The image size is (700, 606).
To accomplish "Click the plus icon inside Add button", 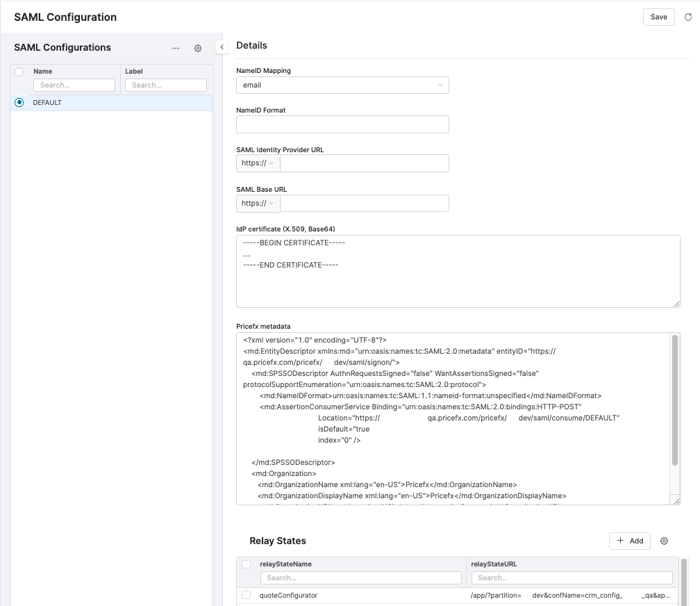I will 620,541.
